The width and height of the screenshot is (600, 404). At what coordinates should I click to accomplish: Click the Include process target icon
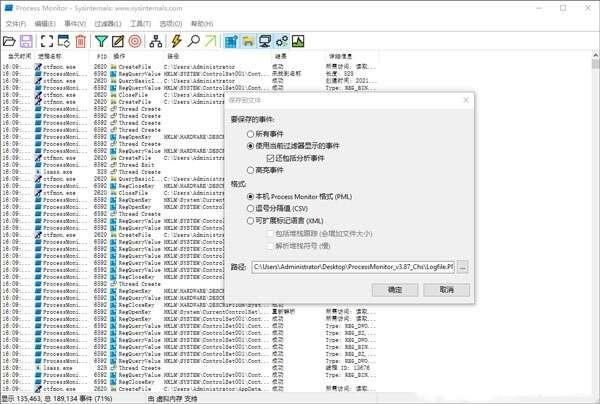coord(135,41)
